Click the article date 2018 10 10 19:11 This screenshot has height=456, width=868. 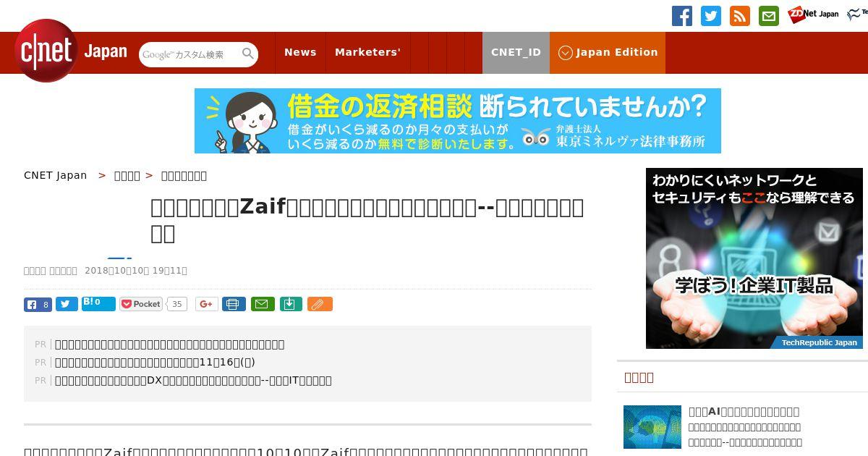(x=136, y=270)
